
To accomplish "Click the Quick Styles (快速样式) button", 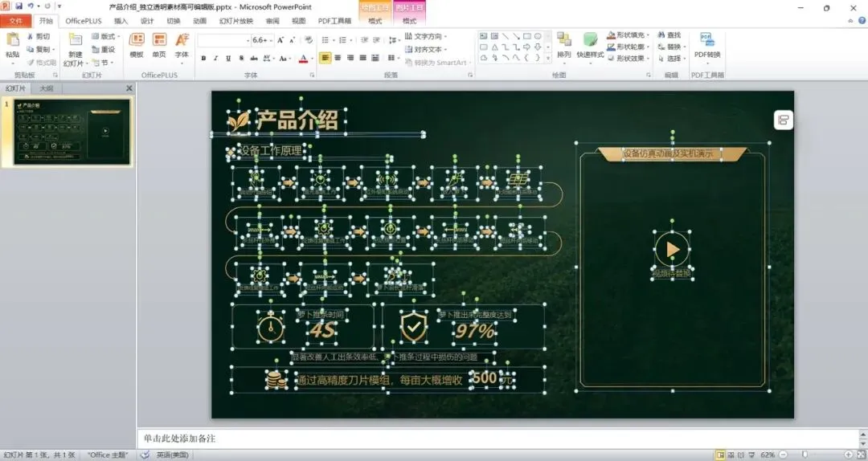I will tap(590, 46).
